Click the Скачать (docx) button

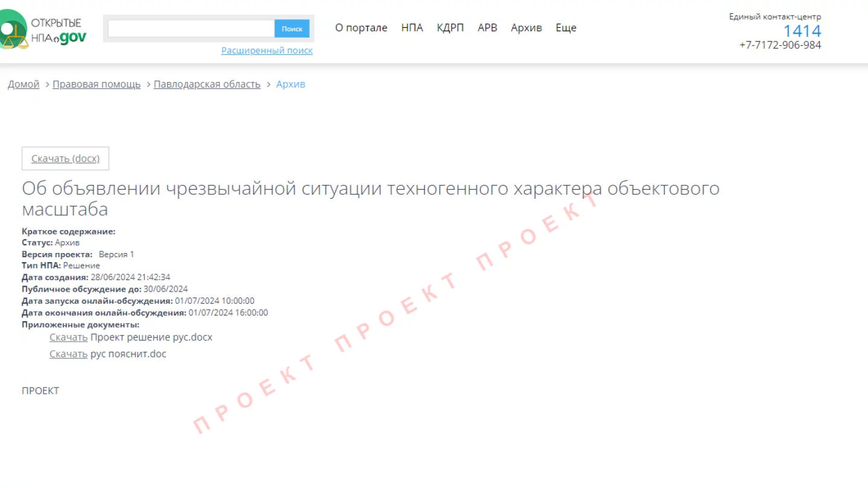click(65, 158)
